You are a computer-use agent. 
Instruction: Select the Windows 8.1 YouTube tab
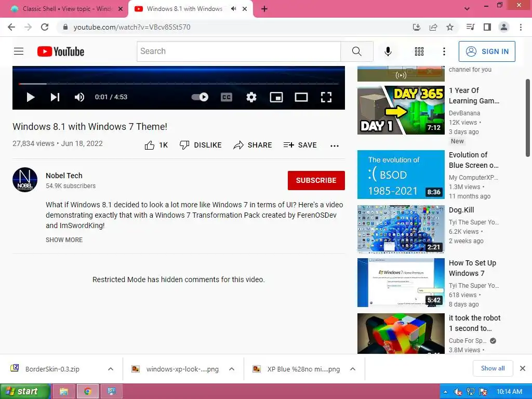tap(184, 9)
